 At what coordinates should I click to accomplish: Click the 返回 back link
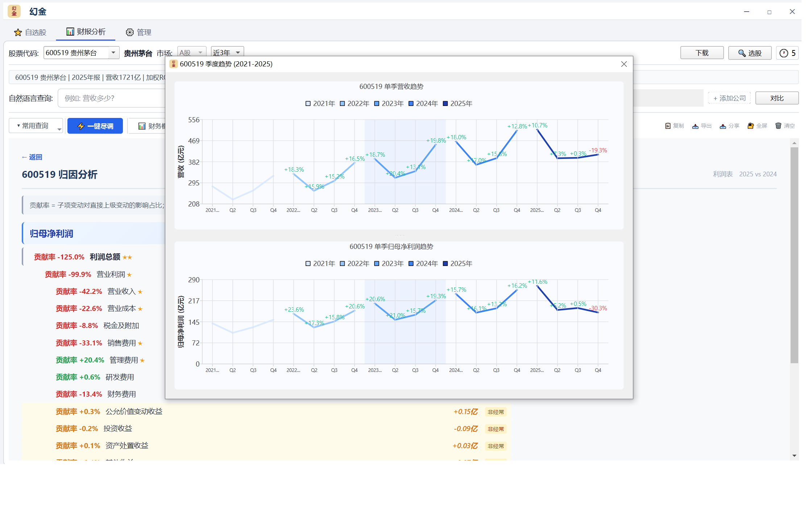[x=32, y=157]
